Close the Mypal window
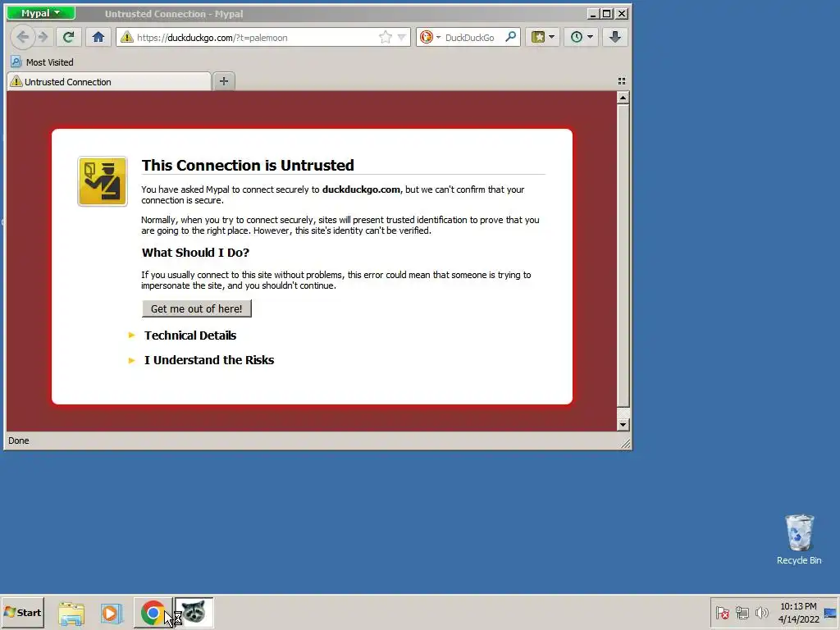840x630 pixels. [622, 13]
